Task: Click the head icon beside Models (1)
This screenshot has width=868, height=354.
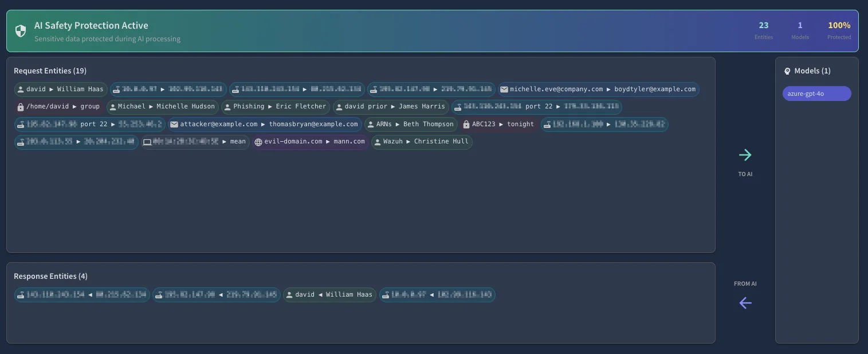Action: tap(787, 71)
